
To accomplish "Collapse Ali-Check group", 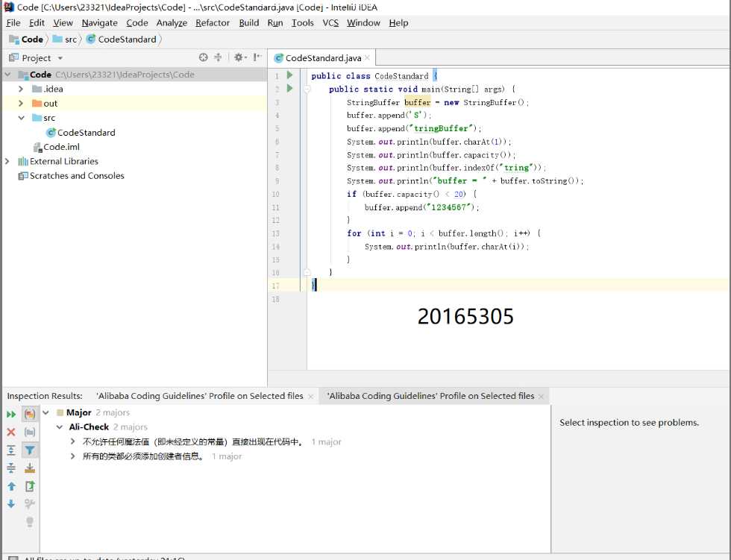I will [60, 427].
